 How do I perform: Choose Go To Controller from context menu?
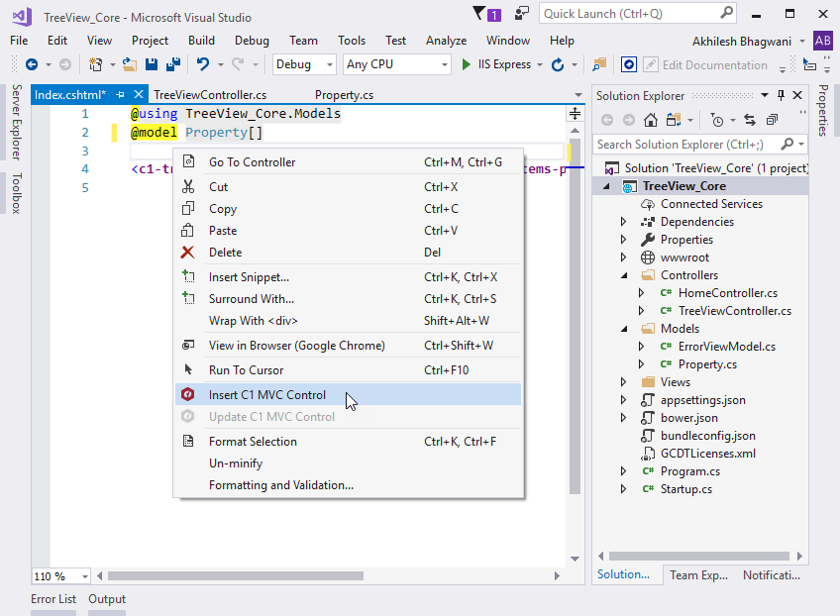(x=252, y=162)
